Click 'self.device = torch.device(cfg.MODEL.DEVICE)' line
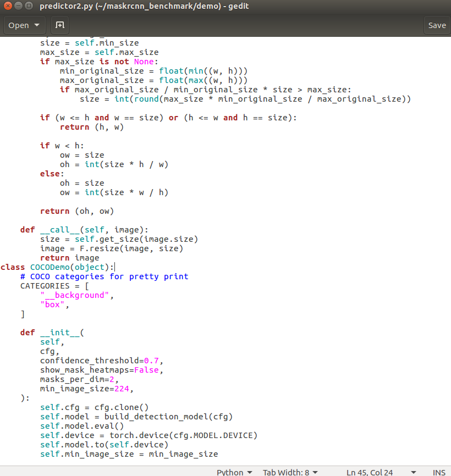 pyautogui.click(x=149, y=435)
